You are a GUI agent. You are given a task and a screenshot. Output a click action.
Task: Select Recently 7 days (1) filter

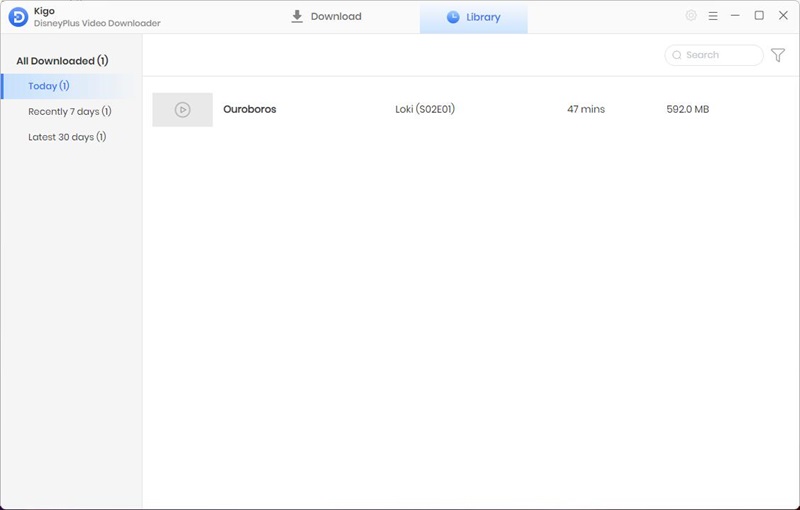70,111
